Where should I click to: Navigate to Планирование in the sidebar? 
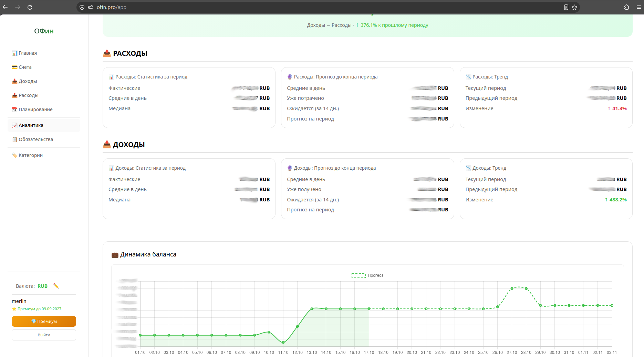pos(44,109)
